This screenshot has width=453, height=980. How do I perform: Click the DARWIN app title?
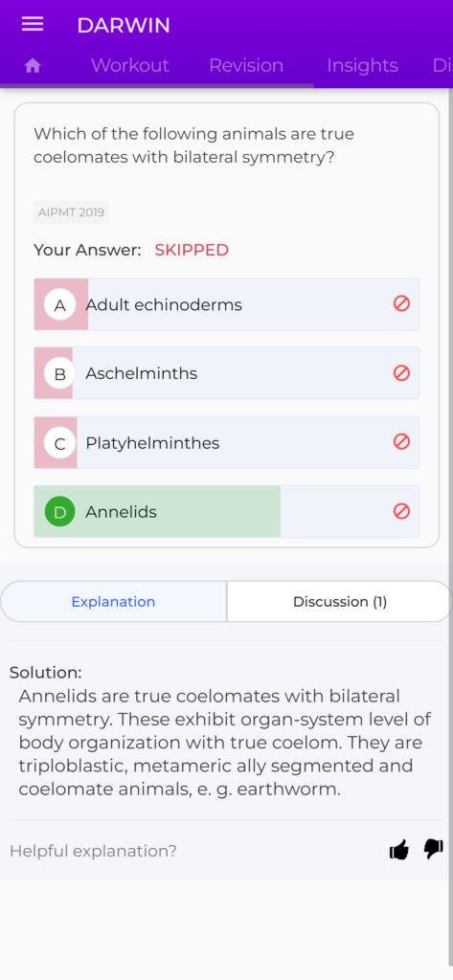click(x=124, y=25)
